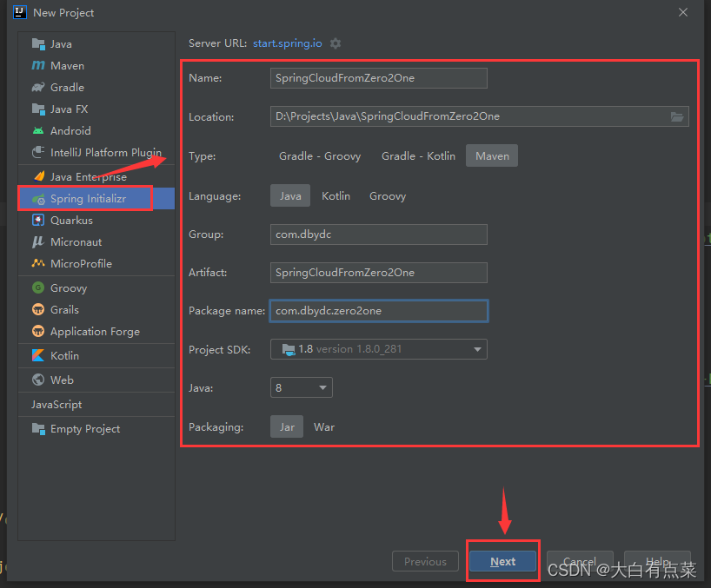Select the Java Enterprise icon
The image size is (711, 588).
tap(39, 176)
